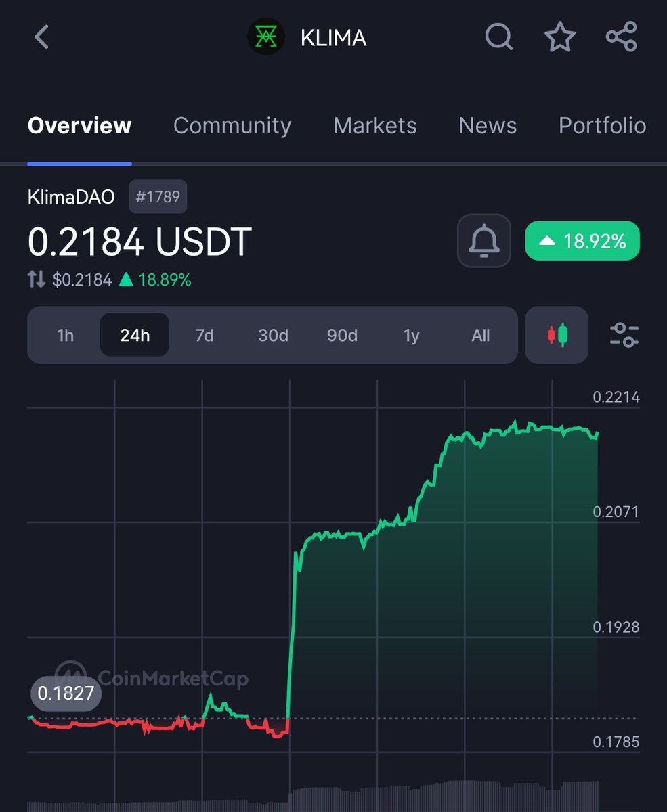Tap the 0.1928 axis value
667x812 pixels.
tap(616, 627)
